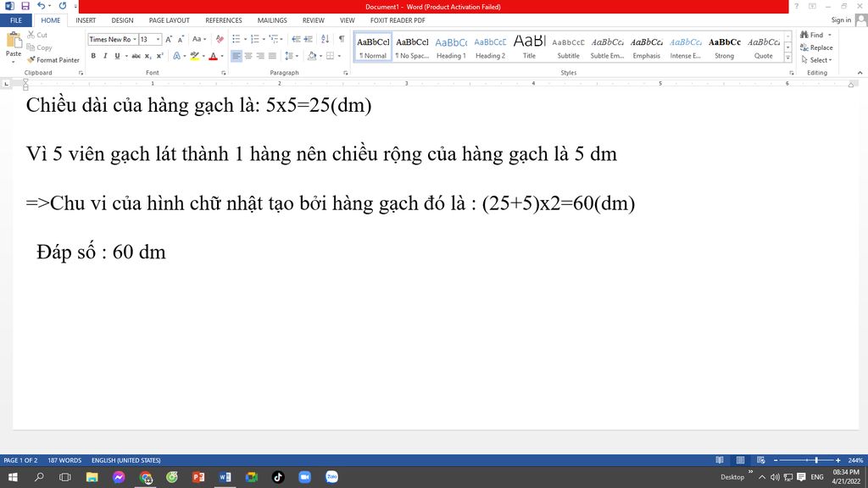Activate Format Painter
The width and height of the screenshot is (868, 488).
[x=53, y=60]
